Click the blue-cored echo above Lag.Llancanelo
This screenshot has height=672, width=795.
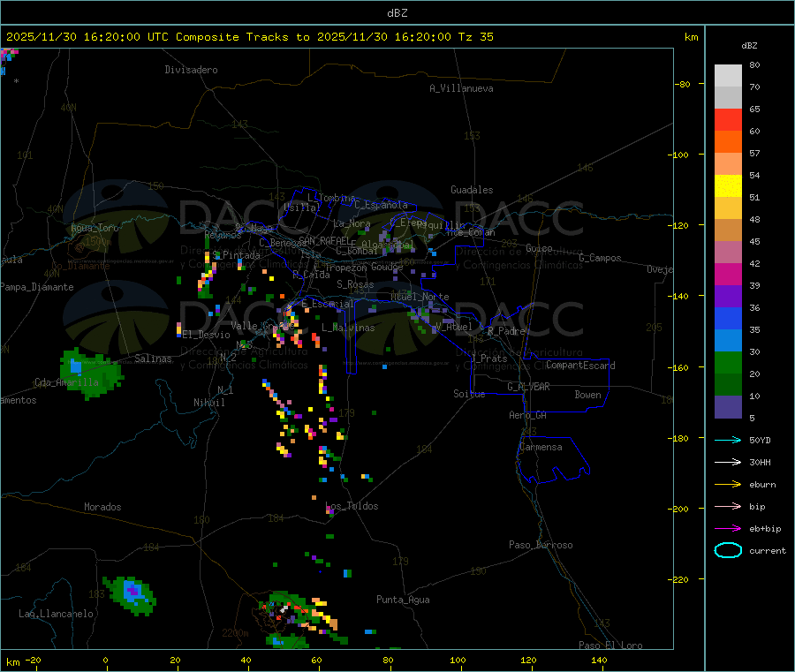pos(131,594)
